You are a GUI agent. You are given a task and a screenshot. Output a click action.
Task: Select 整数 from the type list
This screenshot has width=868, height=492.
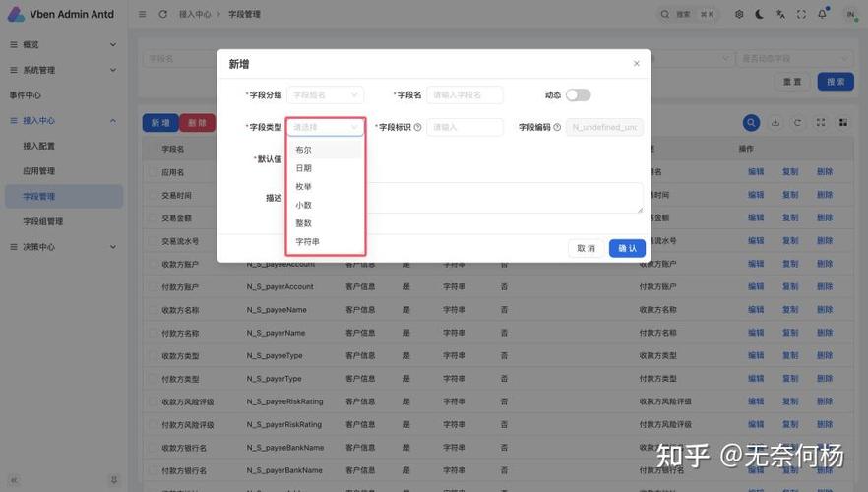[x=326, y=223]
